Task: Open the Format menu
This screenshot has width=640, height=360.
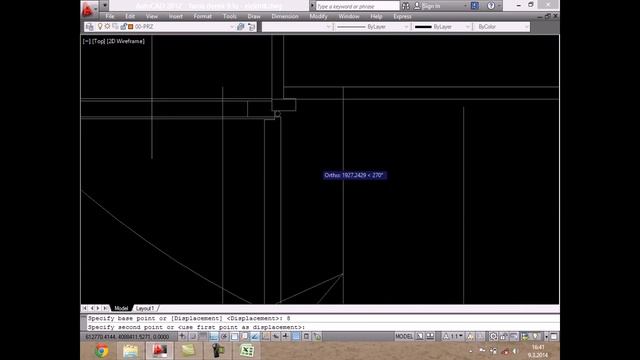Action: pyautogui.click(x=202, y=16)
